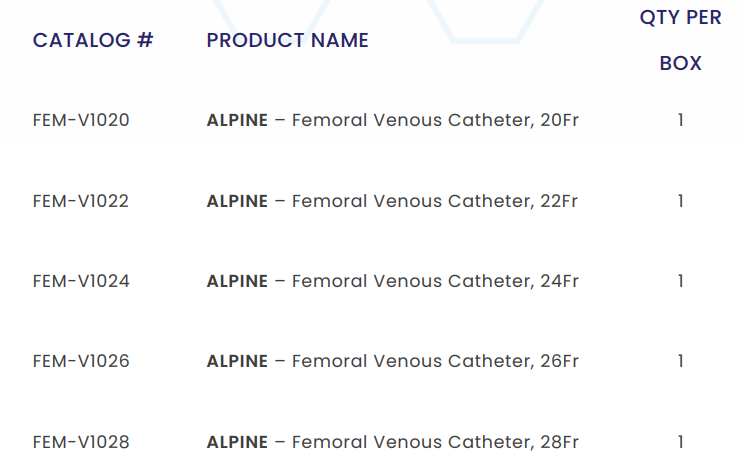Click the PRODUCT NAME column header
Image resolution: width=746 pixels, height=466 pixels.
click(288, 40)
